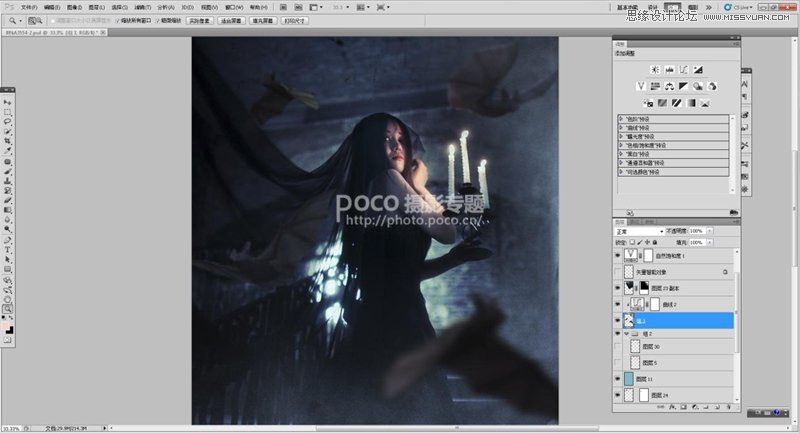
Task: Click the zoom out icon in the options bar
Action: pyautogui.click(x=39, y=21)
